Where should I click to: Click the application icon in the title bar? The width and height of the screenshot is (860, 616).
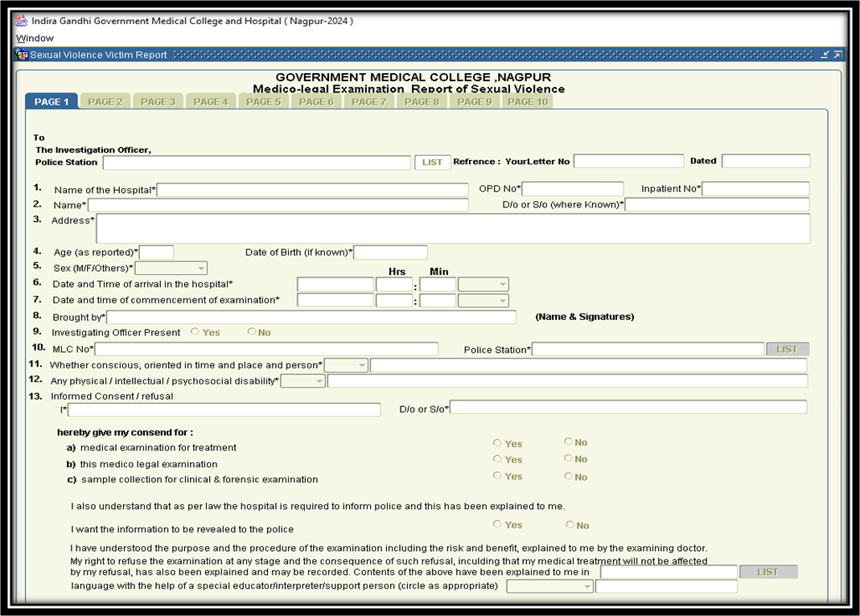tap(22, 21)
